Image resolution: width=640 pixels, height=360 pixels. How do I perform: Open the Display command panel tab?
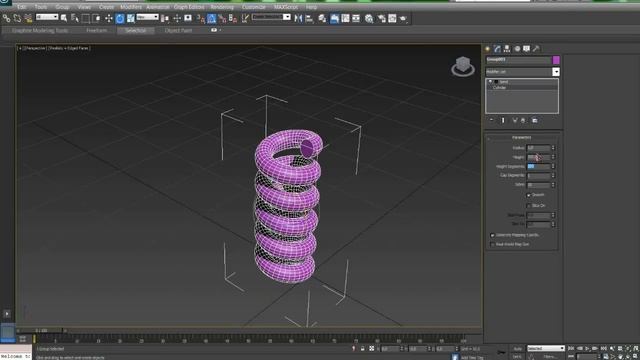(x=527, y=49)
